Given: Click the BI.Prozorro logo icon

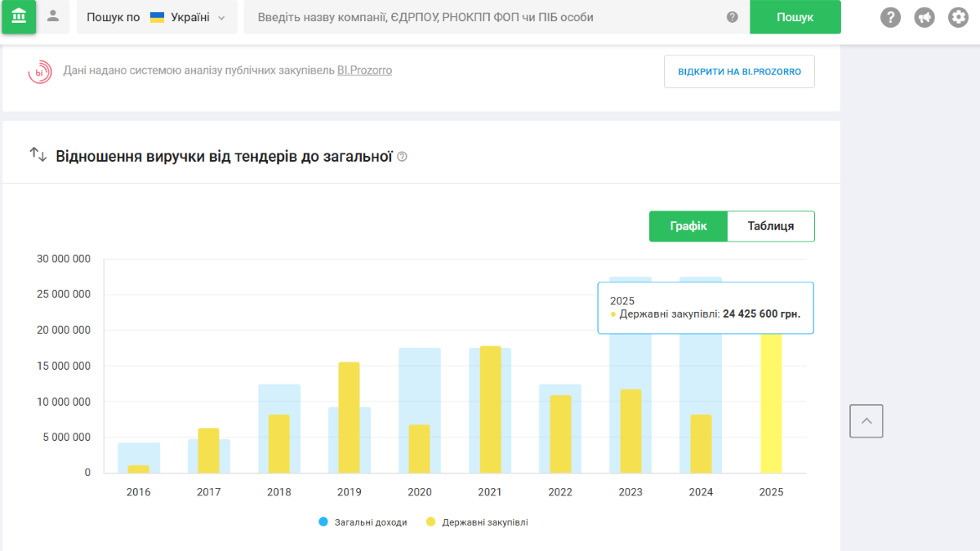Looking at the screenshot, I should click(40, 72).
